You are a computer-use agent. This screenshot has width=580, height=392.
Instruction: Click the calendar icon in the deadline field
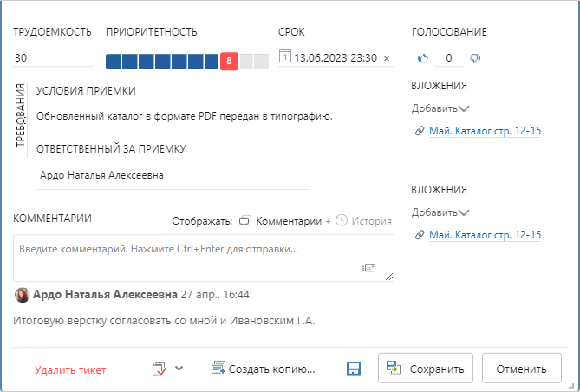[285, 58]
